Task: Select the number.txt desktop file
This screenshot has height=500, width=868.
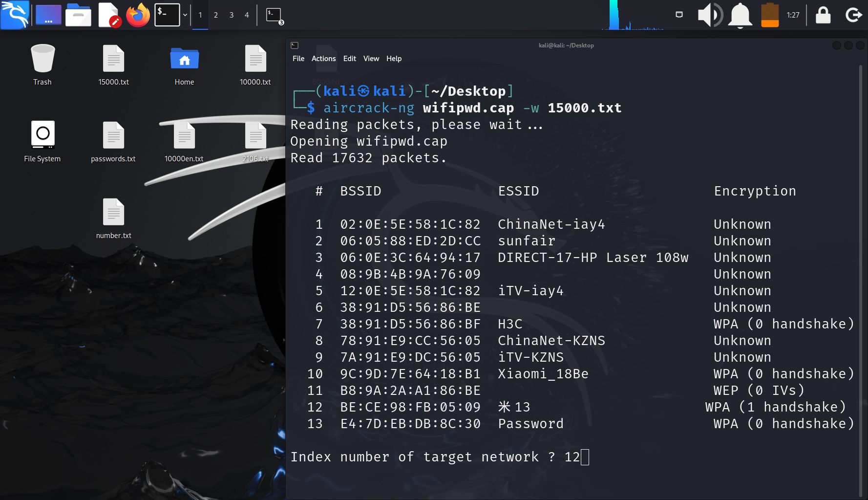Action: 113,218
